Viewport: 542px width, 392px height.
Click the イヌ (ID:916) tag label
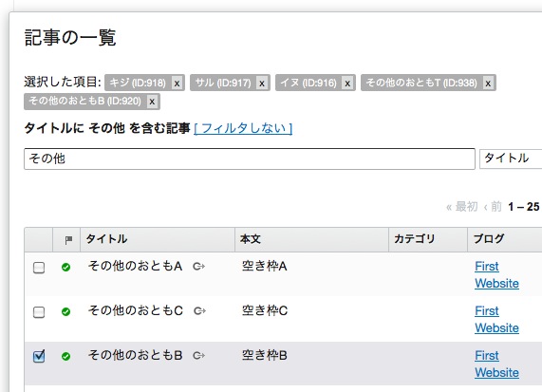coord(308,83)
